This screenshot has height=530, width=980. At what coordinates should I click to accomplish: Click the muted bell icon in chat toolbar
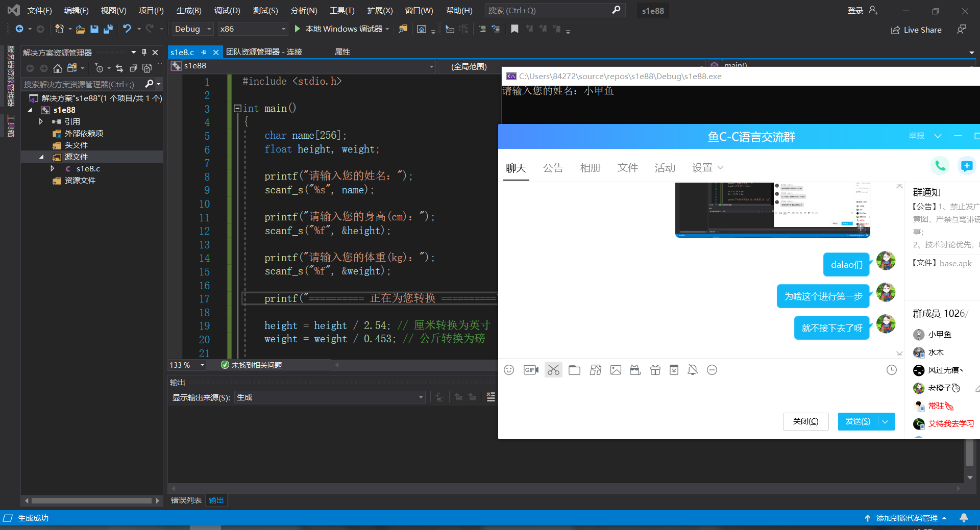[693, 370]
